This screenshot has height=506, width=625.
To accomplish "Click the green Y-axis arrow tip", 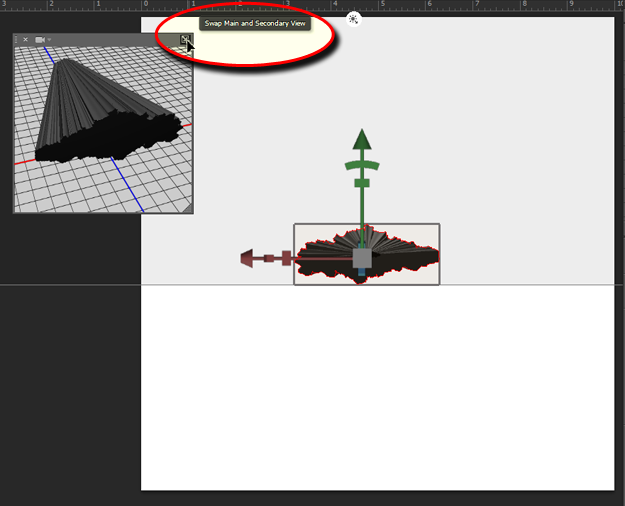I will (362, 139).
